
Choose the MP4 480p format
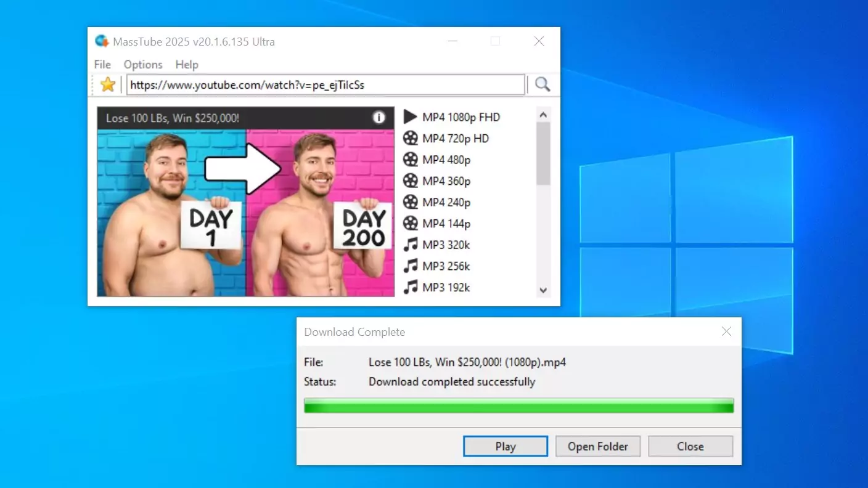tap(446, 160)
